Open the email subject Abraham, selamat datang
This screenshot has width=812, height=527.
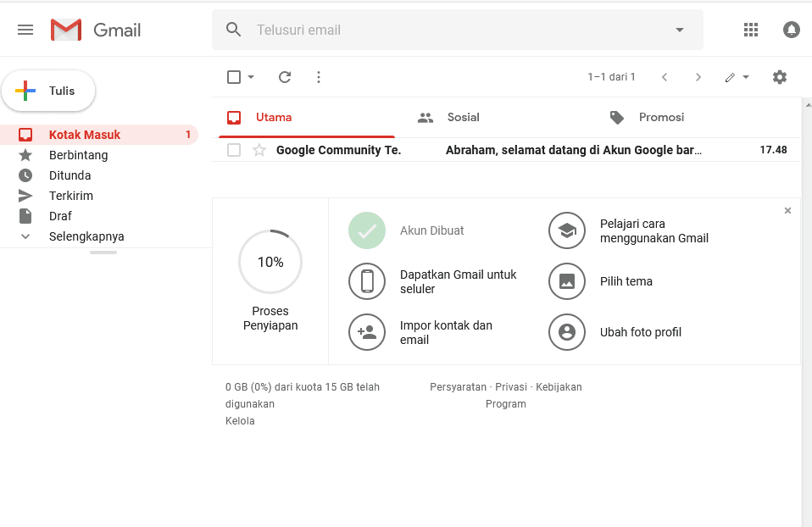pos(574,150)
